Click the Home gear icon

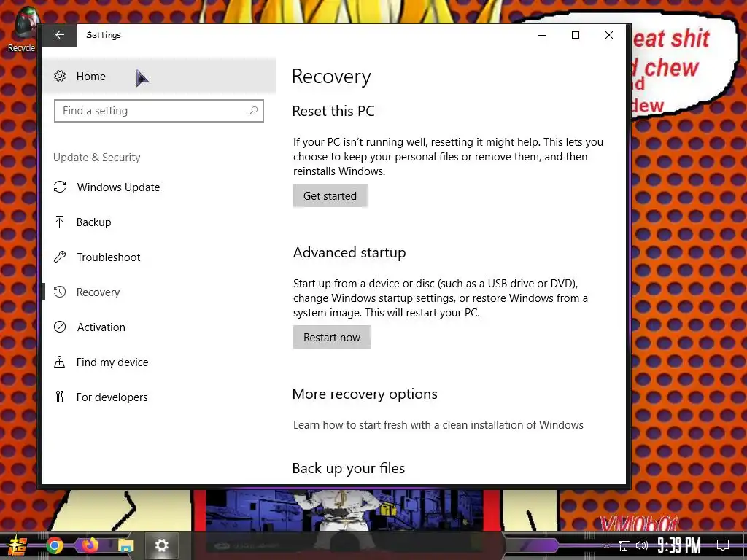click(60, 76)
